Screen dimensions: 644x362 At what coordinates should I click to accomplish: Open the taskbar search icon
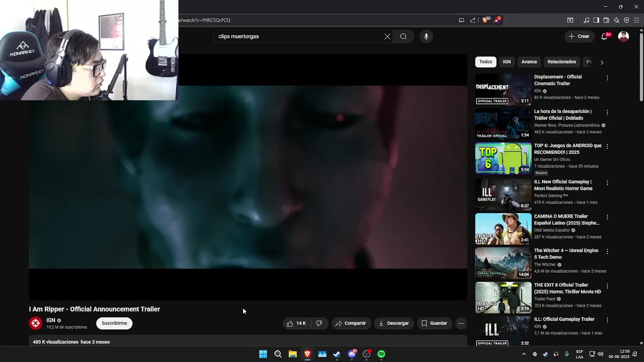pos(278,354)
